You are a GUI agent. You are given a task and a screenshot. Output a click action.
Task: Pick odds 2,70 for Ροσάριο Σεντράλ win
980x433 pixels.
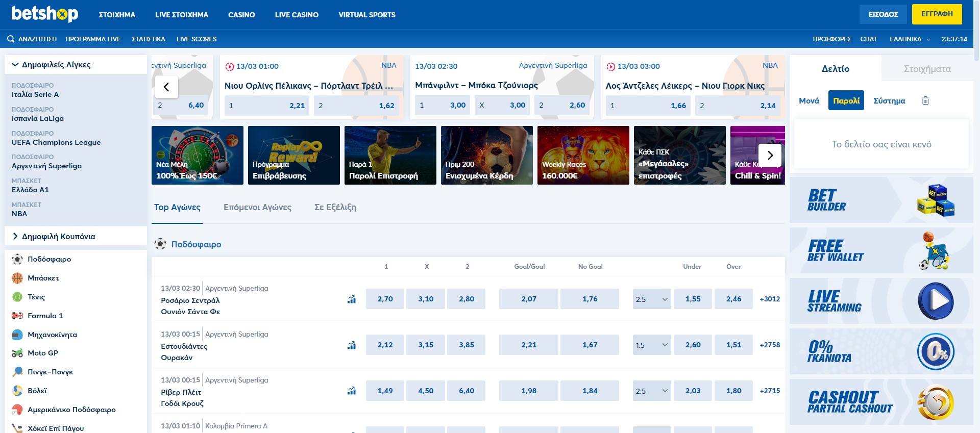(385, 299)
